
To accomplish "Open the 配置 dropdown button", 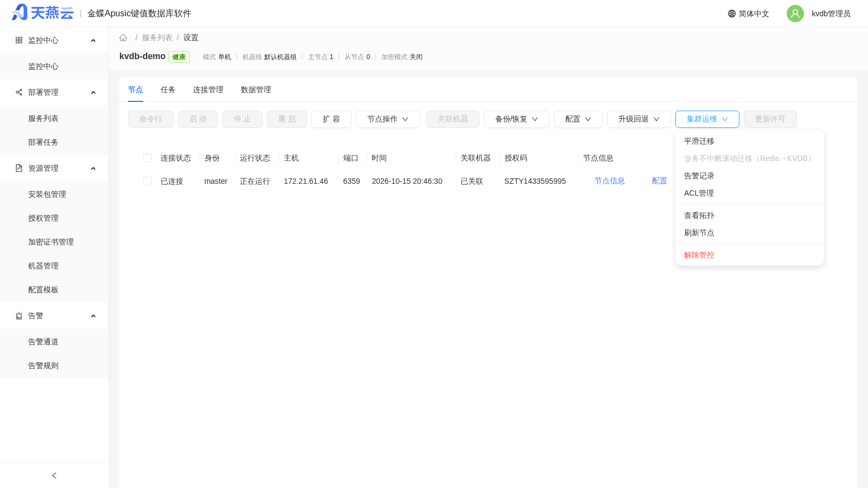I will (x=578, y=119).
